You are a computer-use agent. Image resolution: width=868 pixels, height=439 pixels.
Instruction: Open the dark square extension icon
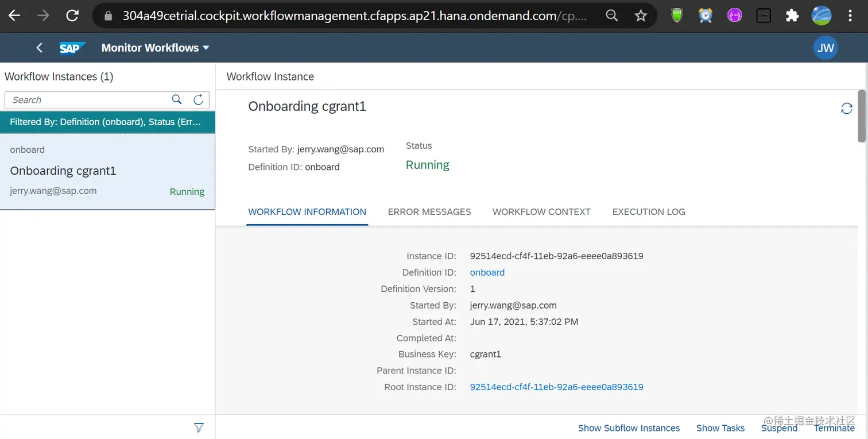[764, 16]
